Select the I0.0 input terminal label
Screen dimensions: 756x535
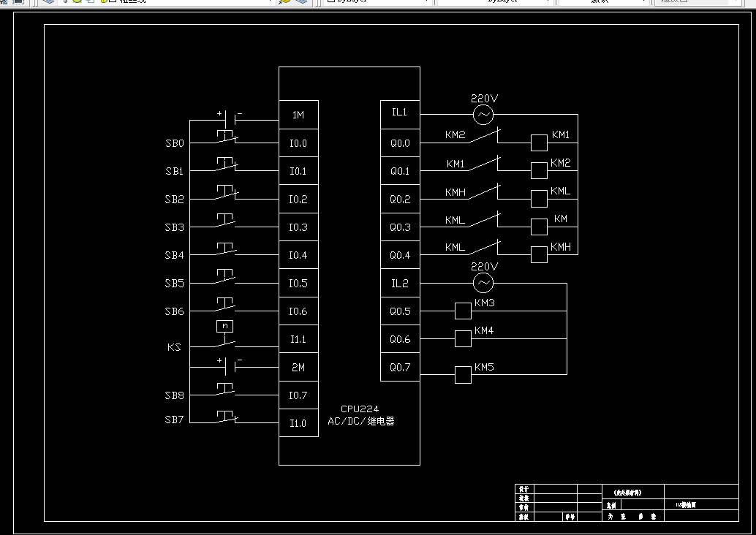pyautogui.click(x=298, y=143)
